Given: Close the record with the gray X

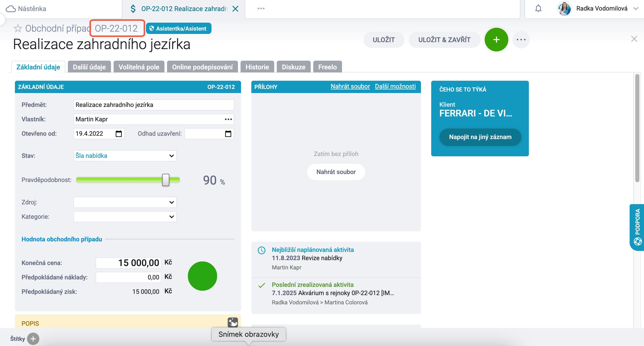Looking at the screenshot, I should [x=634, y=39].
